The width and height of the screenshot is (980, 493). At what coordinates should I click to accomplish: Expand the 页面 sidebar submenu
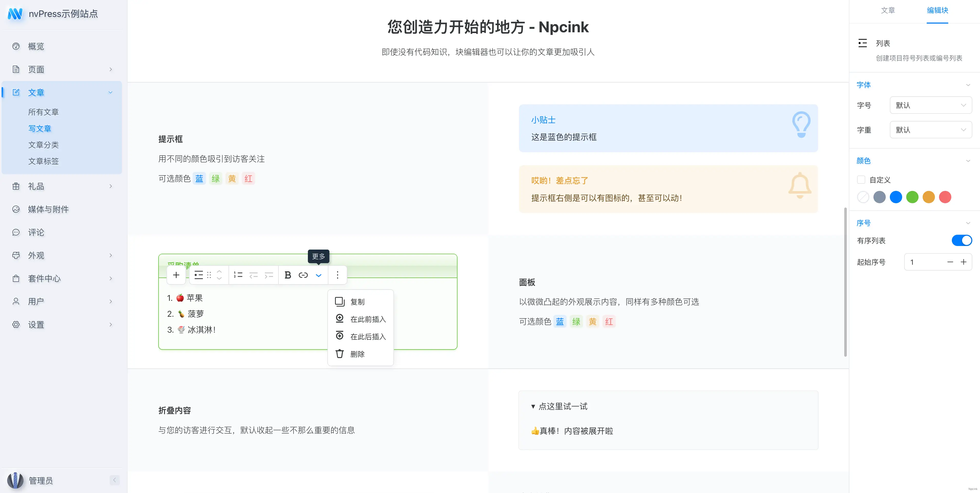[x=111, y=69]
